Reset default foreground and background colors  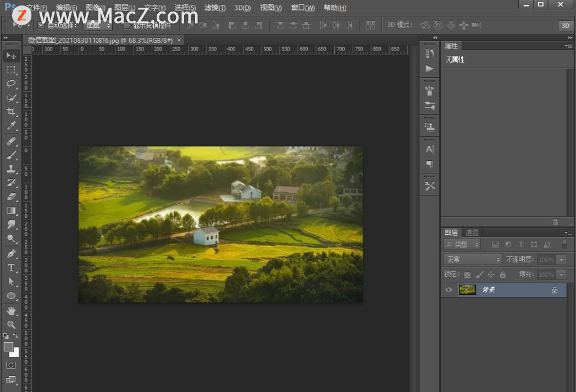(5, 336)
